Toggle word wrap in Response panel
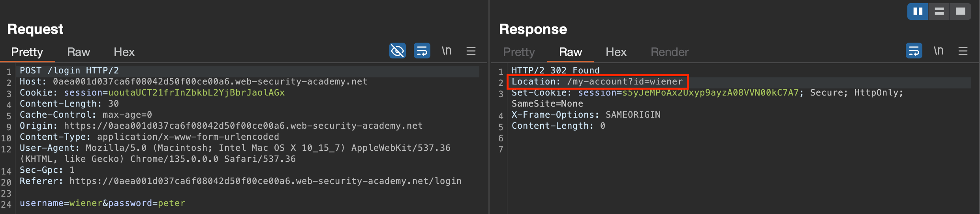 (914, 51)
